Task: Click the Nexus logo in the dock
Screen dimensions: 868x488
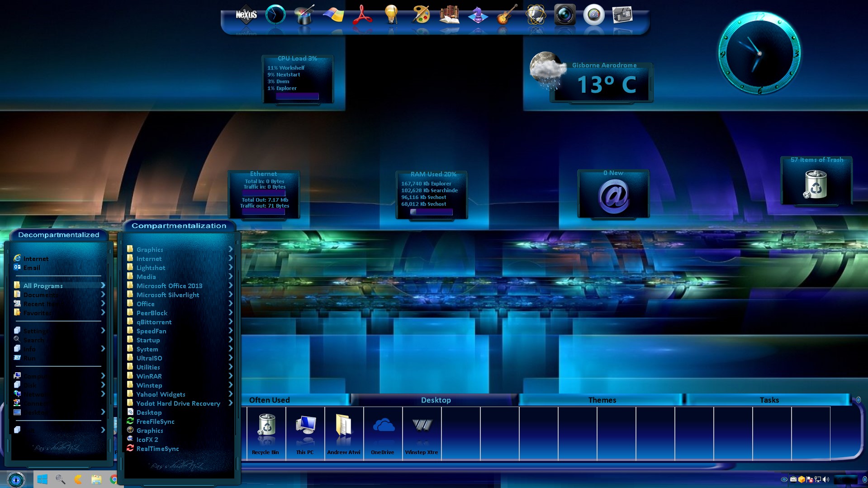Action: [246, 15]
